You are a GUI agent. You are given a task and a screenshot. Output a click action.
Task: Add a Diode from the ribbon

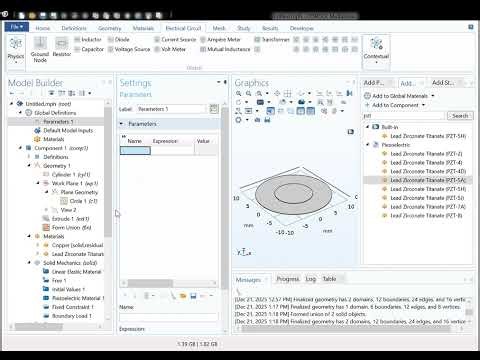[x=119, y=39]
